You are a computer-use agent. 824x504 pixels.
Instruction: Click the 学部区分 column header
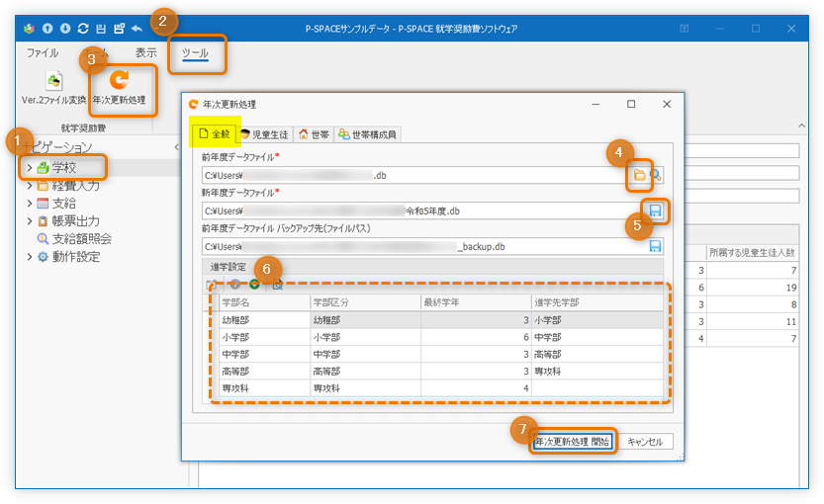366,303
